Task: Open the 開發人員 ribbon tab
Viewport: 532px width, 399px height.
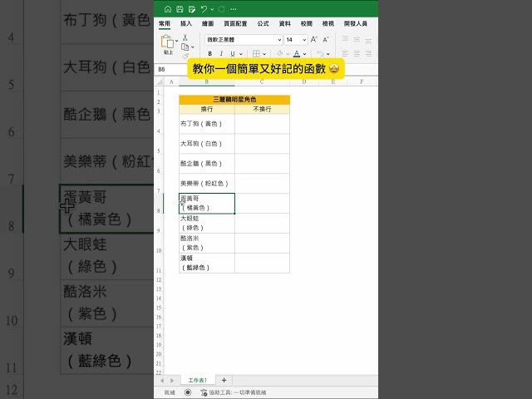Action: 356,23
